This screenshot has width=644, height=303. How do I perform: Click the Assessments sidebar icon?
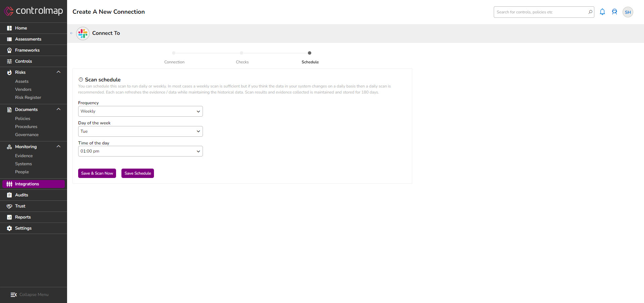[9, 39]
